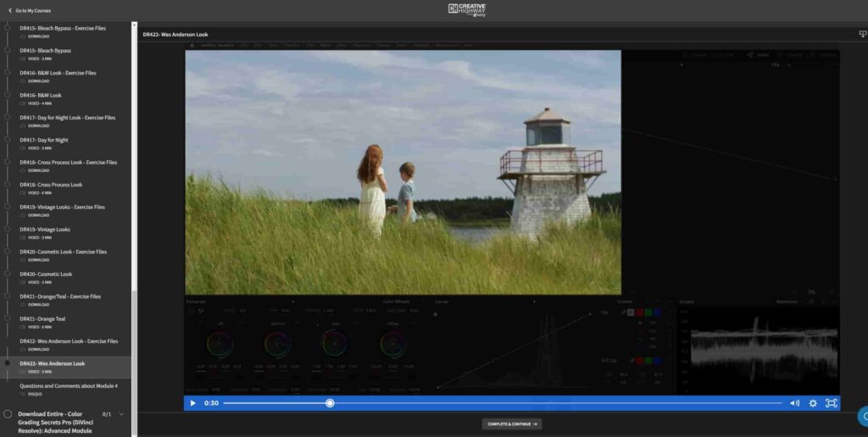Screen dimensions: 868x437
Task: Click the back arrow beside Go to My Courses
Action: [x=10, y=11]
